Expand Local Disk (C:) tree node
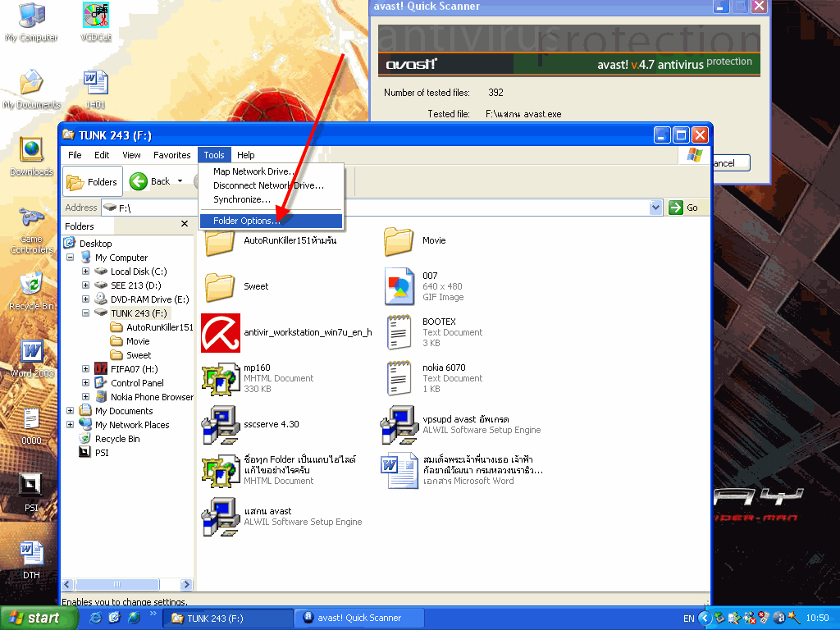 tap(85, 271)
